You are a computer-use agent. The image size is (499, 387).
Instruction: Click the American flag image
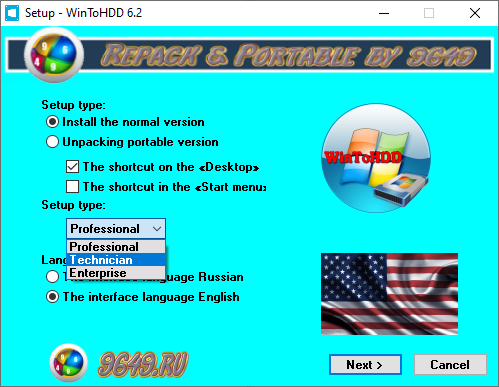coord(389,294)
